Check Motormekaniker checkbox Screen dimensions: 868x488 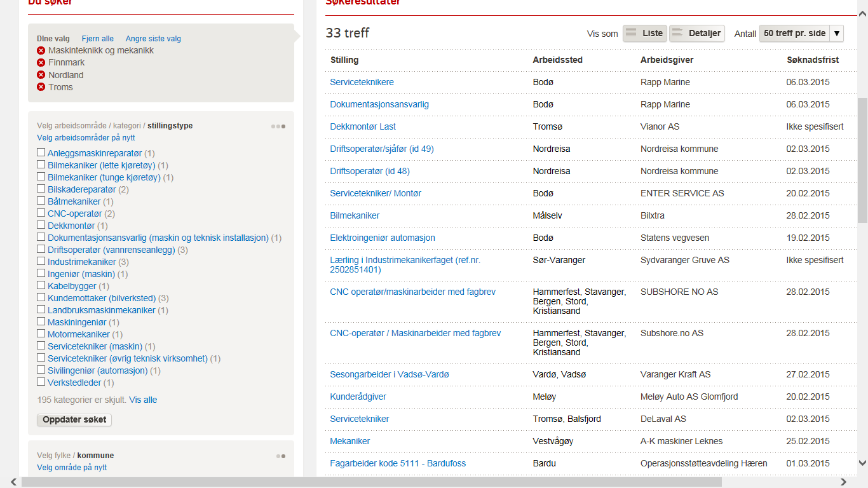[x=41, y=334]
